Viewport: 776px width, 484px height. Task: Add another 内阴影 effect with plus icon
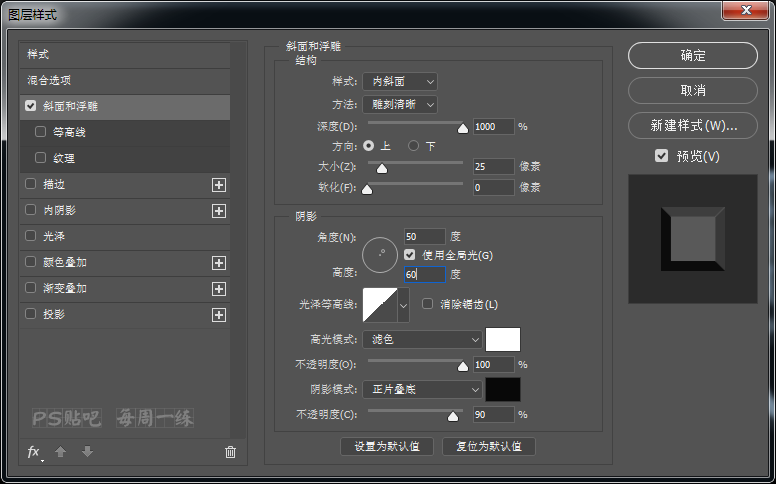(x=219, y=211)
